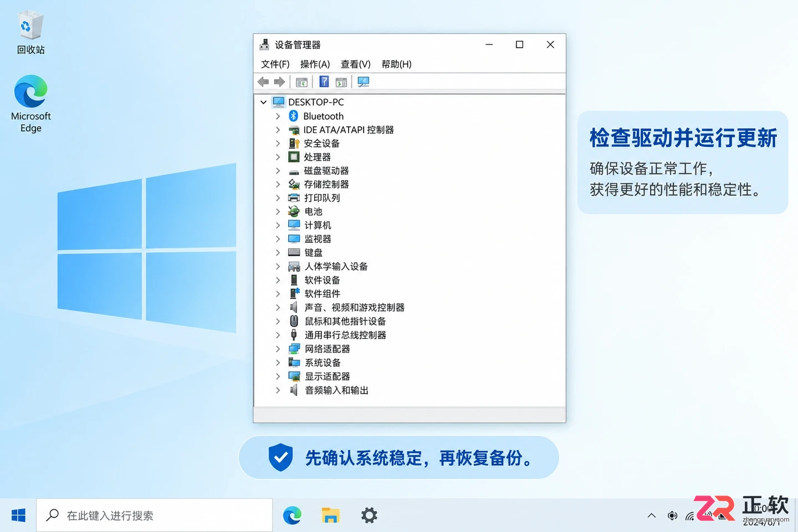Click the 通用串行总线控制器 USB icon
The width and height of the screenshot is (798, 532).
[294, 335]
